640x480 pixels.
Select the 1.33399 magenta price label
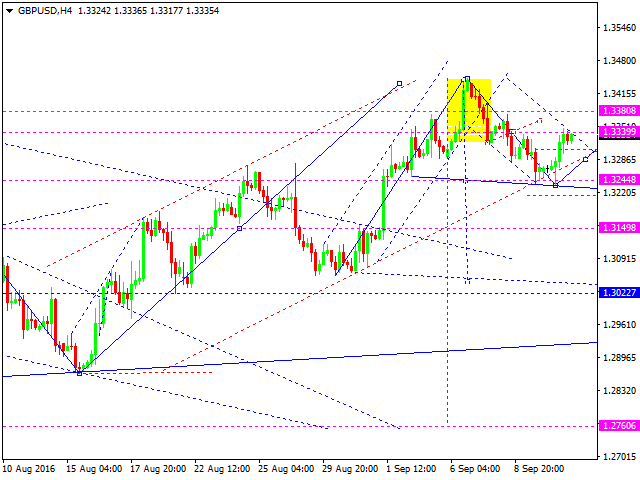pos(619,132)
